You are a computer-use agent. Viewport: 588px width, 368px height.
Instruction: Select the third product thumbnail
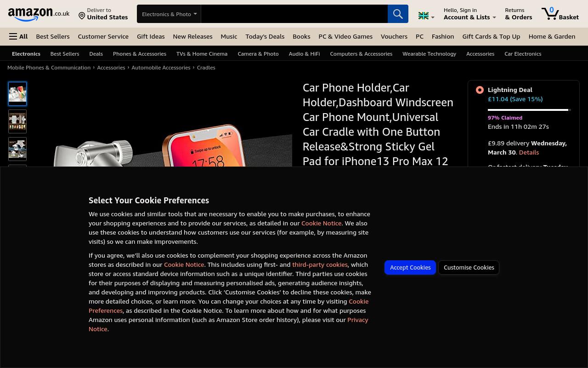[17, 149]
